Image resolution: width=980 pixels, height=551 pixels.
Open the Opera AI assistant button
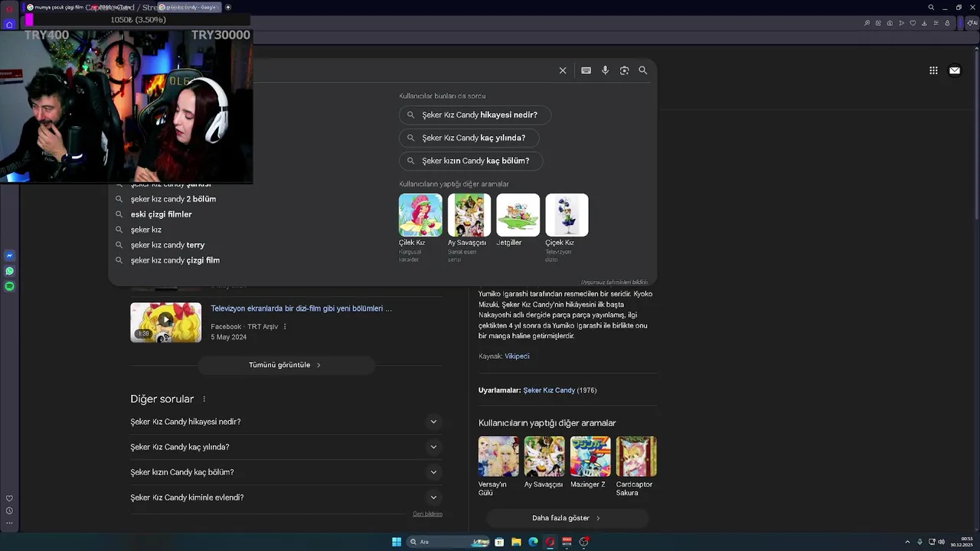pyautogui.click(x=972, y=23)
